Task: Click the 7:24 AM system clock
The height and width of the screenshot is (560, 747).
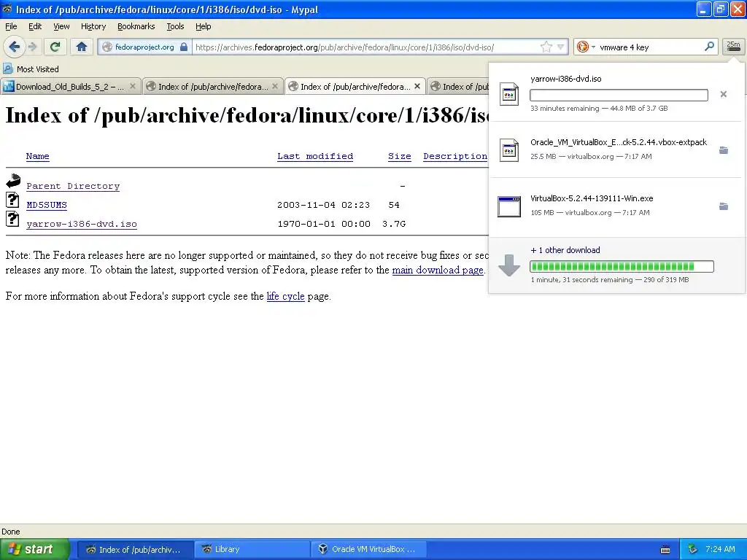Action: click(x=720, y=549)
